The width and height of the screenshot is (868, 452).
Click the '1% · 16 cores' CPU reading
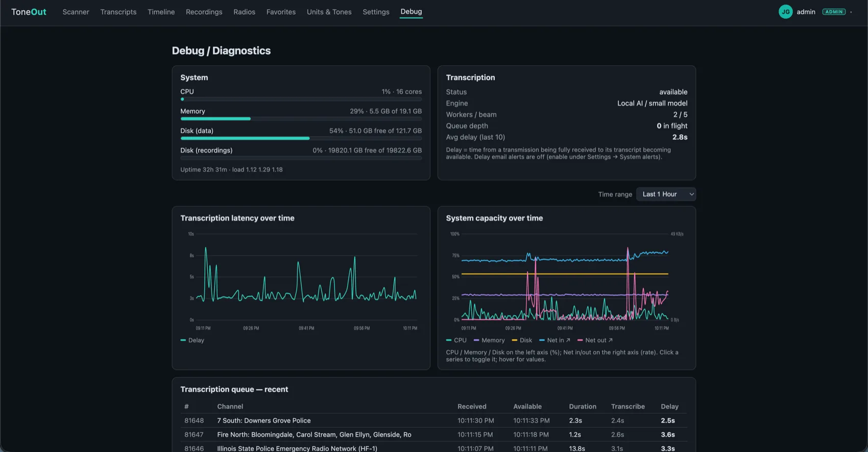coord(401,92)
